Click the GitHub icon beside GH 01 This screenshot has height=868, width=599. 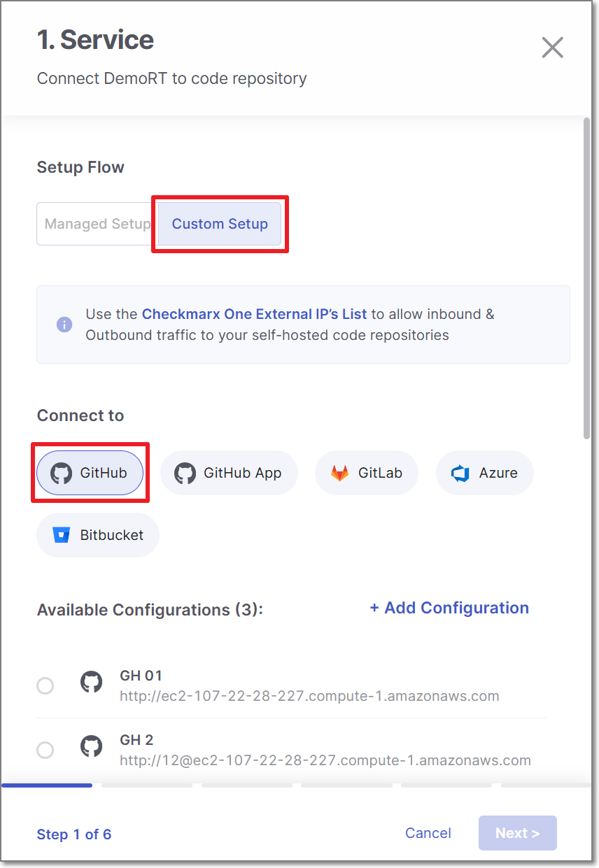[x=92, y=681]
